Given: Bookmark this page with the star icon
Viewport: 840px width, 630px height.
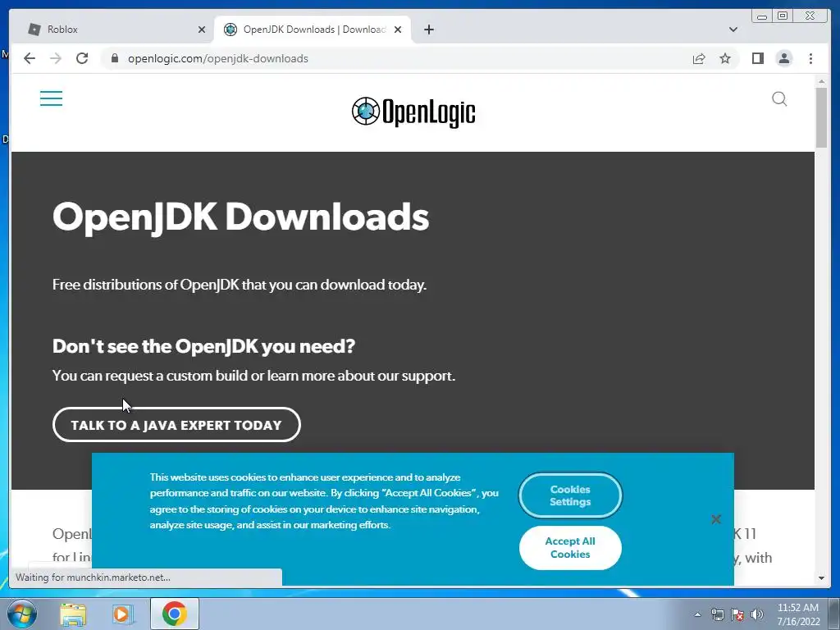Looking at the screenshot, I should [x=725, y=58].
